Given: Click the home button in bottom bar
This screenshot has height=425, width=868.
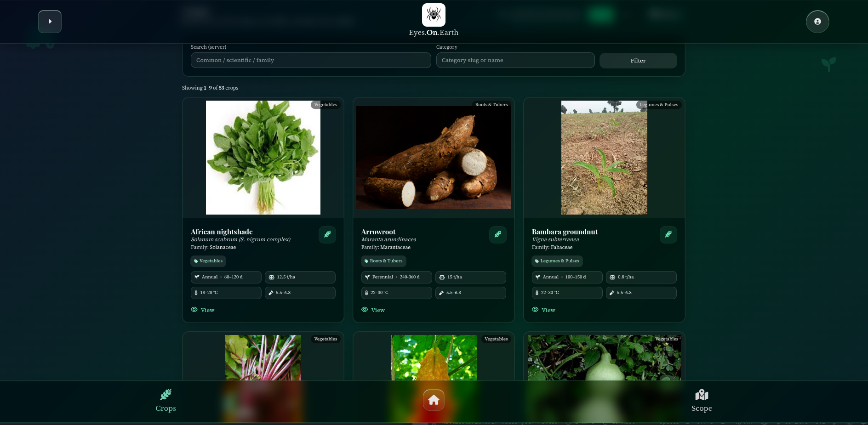Looking at the screenshot, I should (x=434, y=400).
